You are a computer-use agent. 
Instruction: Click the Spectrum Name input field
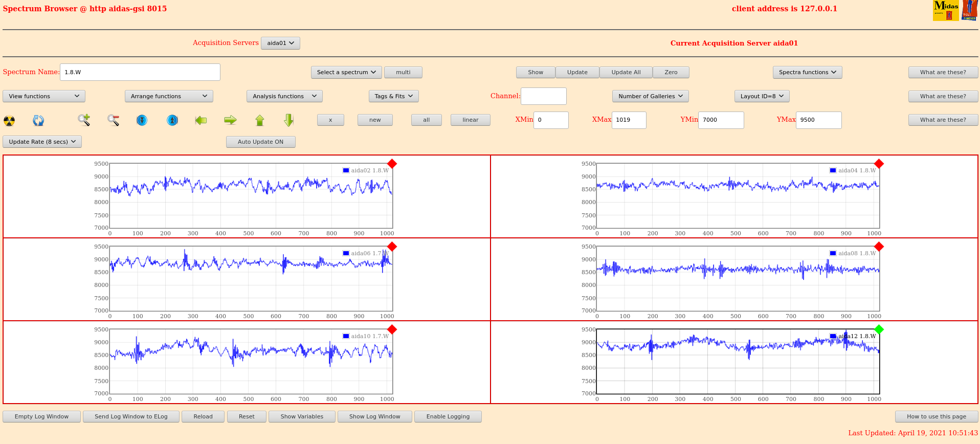(x=140, y=72)
